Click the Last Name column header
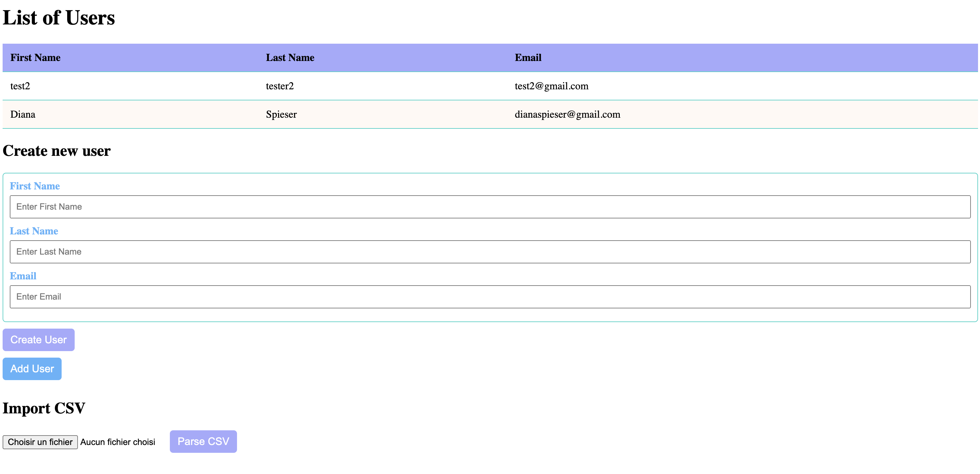 click(x=290, y=57)
